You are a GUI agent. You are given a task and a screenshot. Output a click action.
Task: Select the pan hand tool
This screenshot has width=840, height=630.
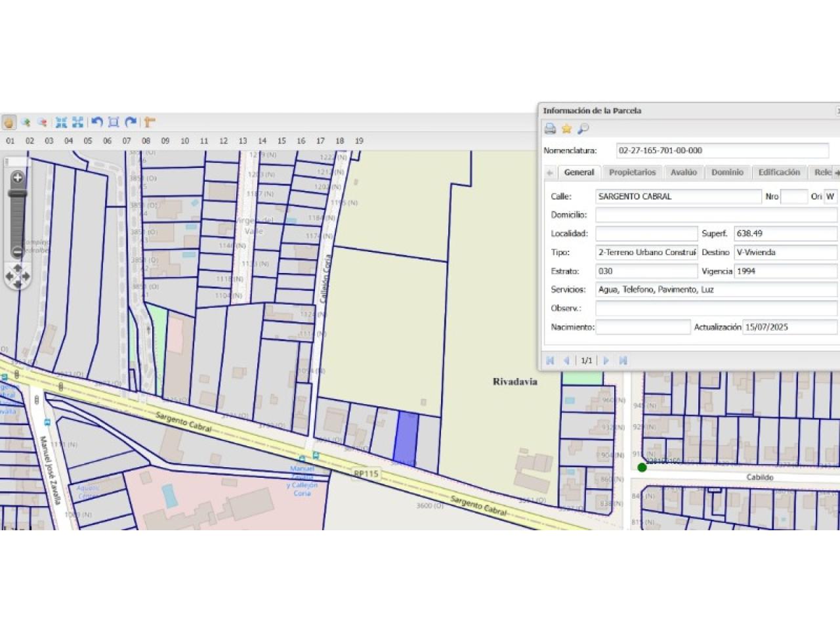pos(9,122)
